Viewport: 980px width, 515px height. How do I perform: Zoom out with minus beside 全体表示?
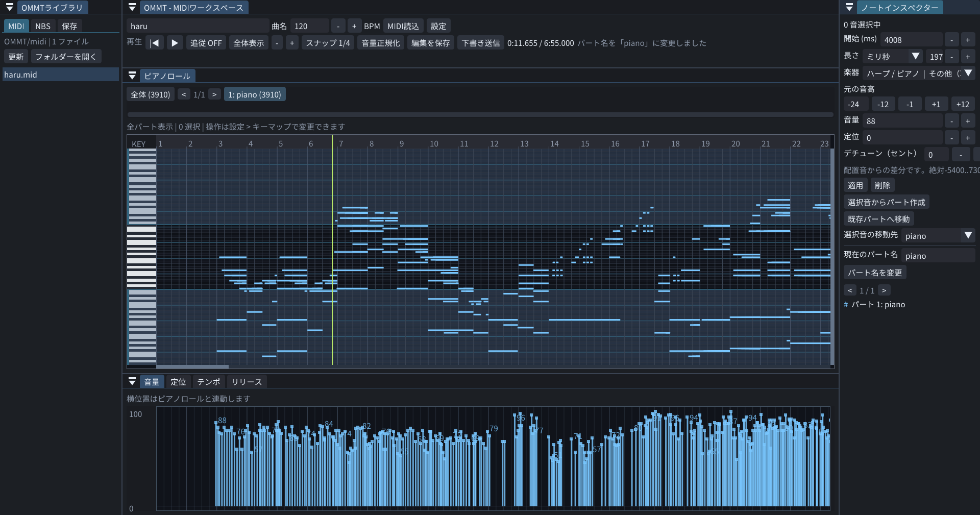click(277, 43)
